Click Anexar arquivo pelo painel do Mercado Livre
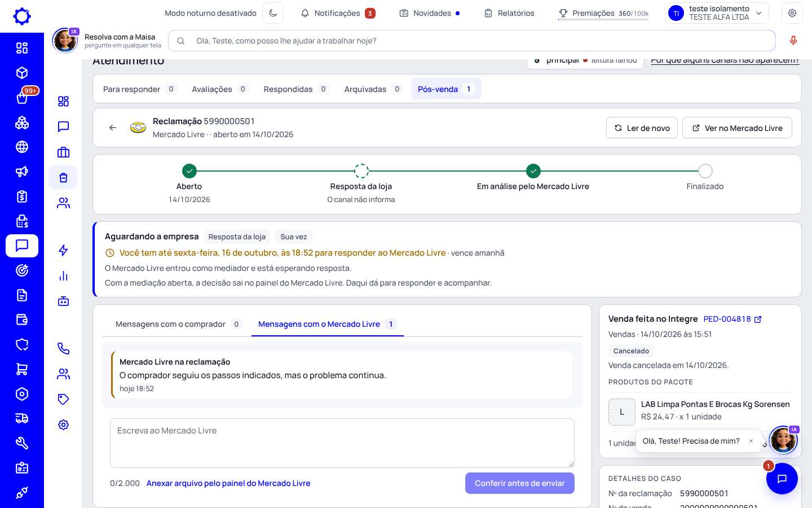 click(228, 483)
